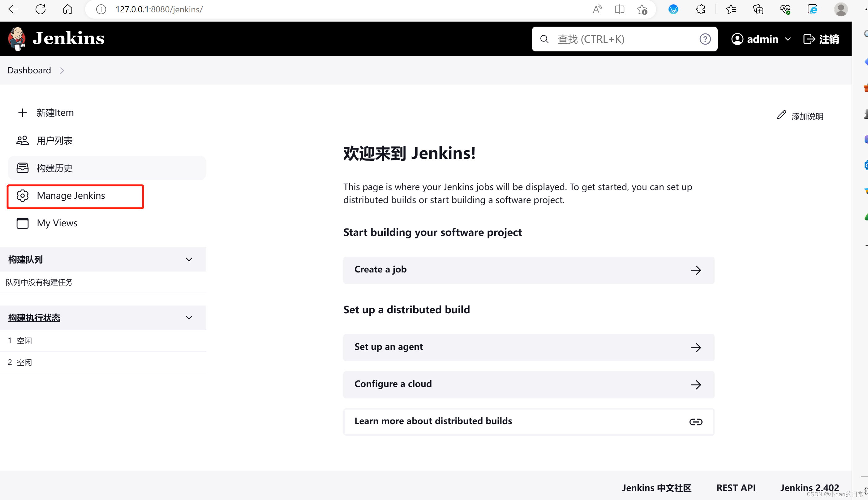Open the REST API footer link
868x500 pixels.
point(736,488)
